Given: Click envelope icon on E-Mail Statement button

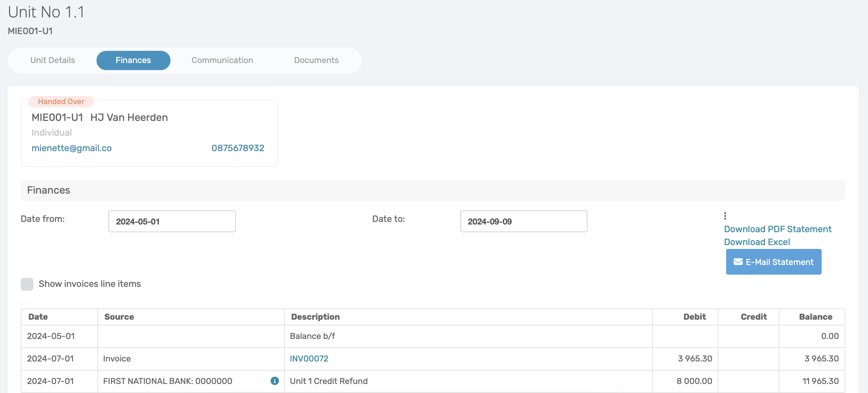Looking at the screenshot, I should (x=738, y=262).
